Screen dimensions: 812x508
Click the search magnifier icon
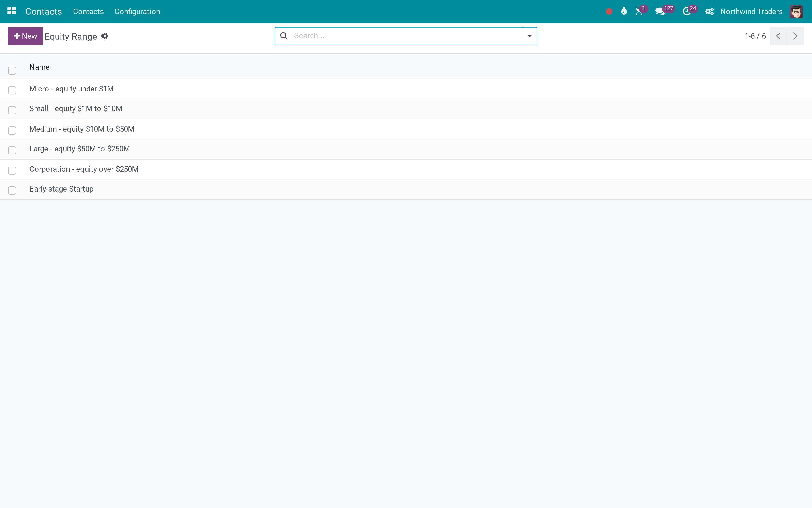coord(284,36)
